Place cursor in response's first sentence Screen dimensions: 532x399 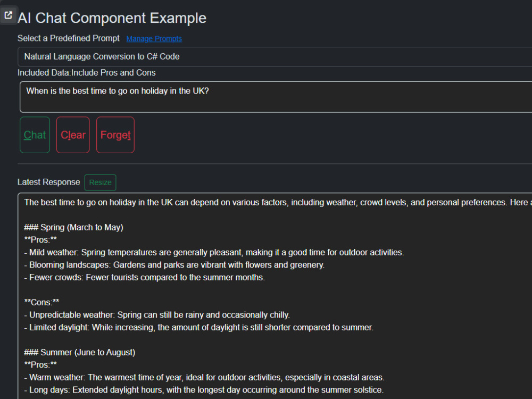[264, 203]
